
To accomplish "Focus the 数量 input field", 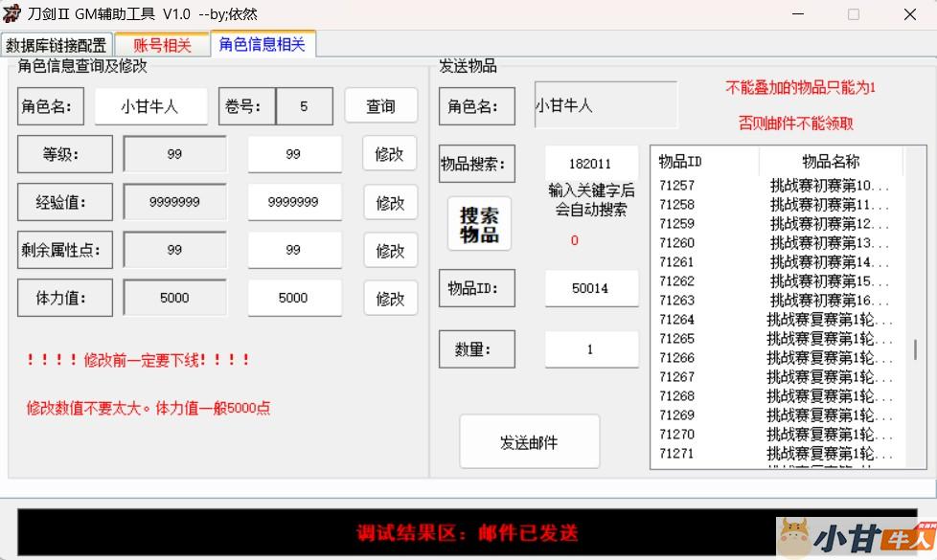I will [x=590, y=349].
